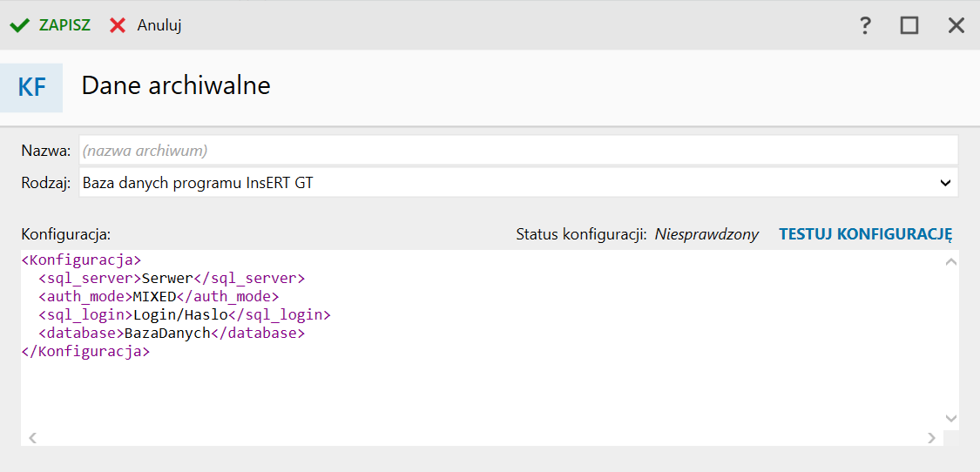Click the scroll up arrow in the configuration editor
The image size is (980, 472).
950,263
